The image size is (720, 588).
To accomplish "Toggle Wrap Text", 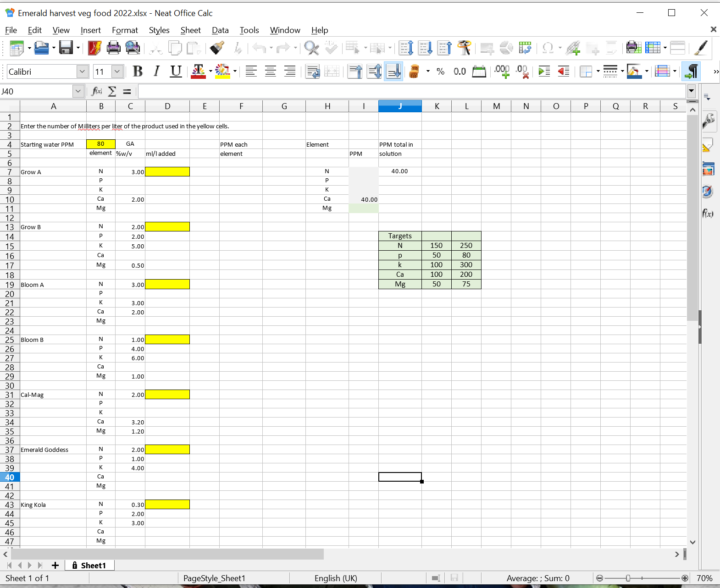I will (313, 71).
